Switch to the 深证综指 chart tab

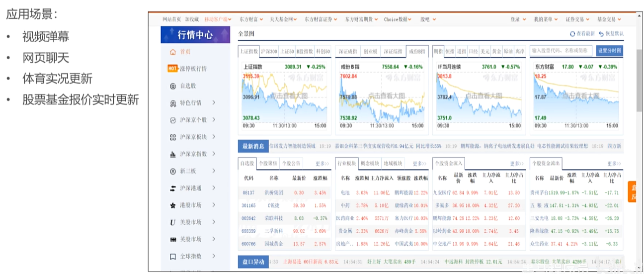click(x=393, y=51)
